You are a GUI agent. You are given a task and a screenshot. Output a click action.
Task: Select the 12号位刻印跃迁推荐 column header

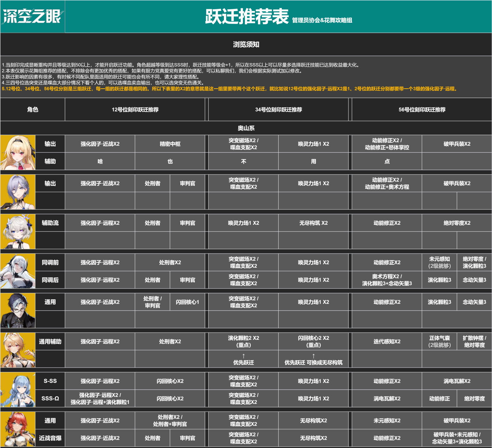click(135, 109)
